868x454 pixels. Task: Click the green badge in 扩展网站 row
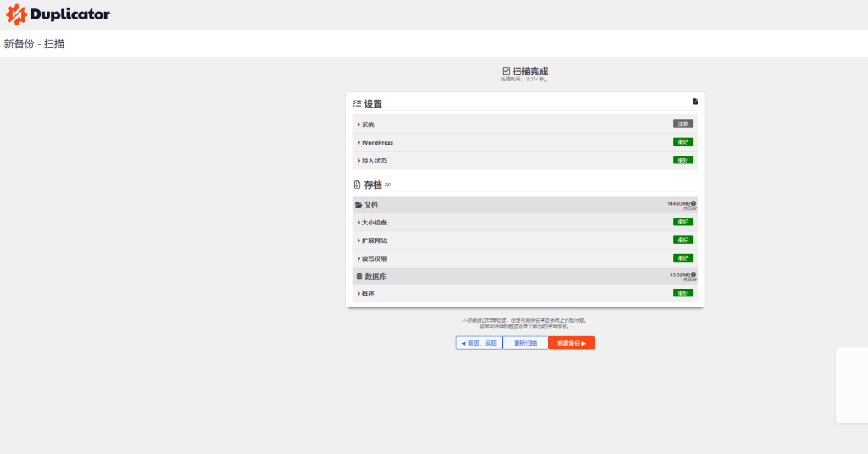coord(683,240)
